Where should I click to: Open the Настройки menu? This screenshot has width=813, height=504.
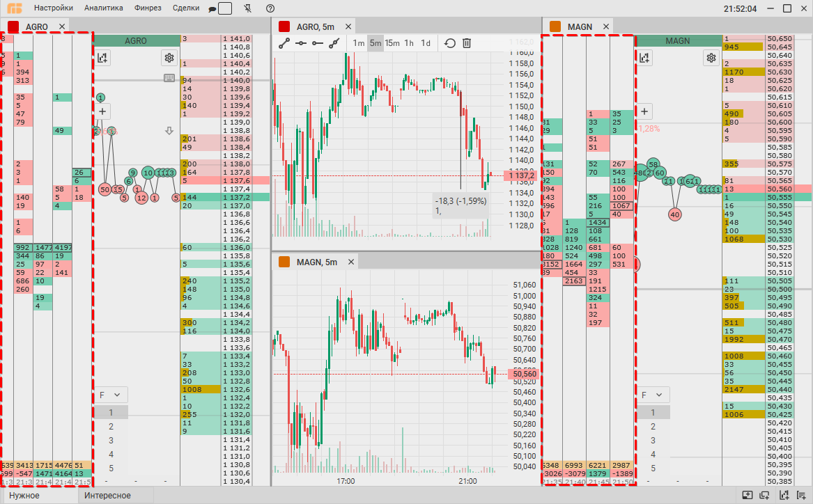tap(54, 8)
